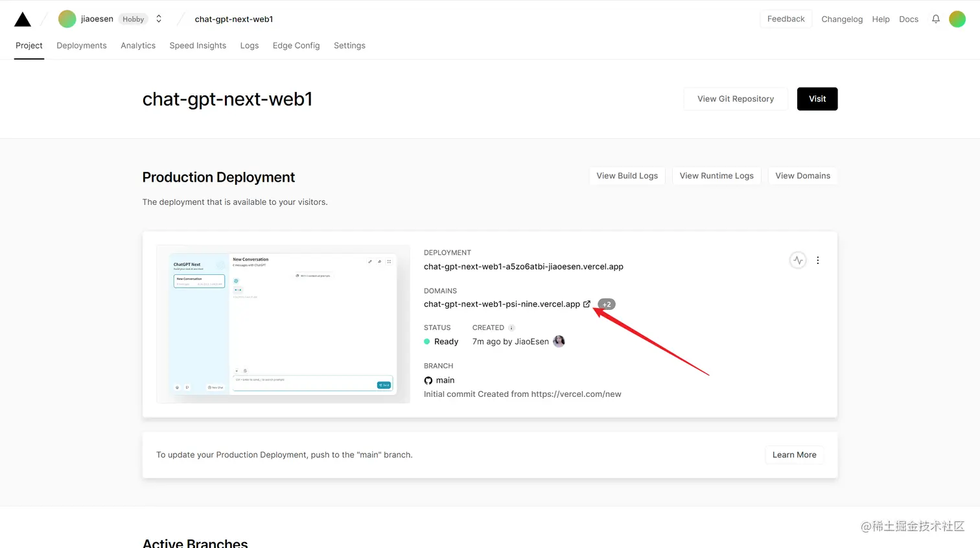The image size is (980, 548).
Task: Expand the team switcher chevrons
Action: pos(159,19)
